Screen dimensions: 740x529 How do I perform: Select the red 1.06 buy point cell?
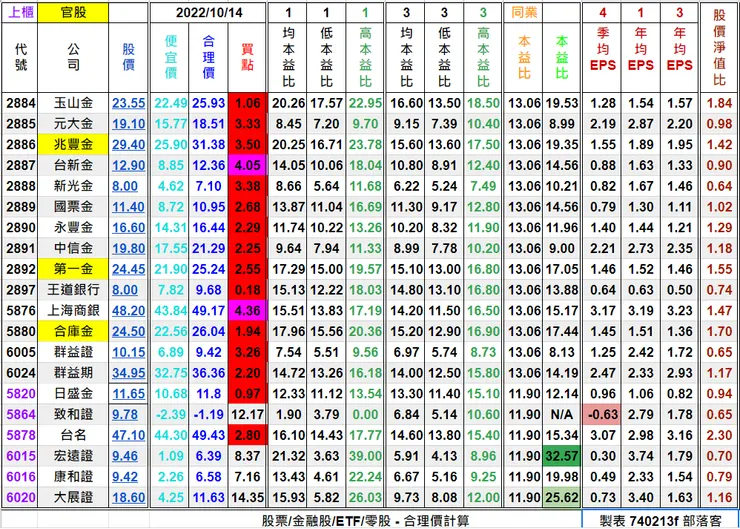click(247, 103)
